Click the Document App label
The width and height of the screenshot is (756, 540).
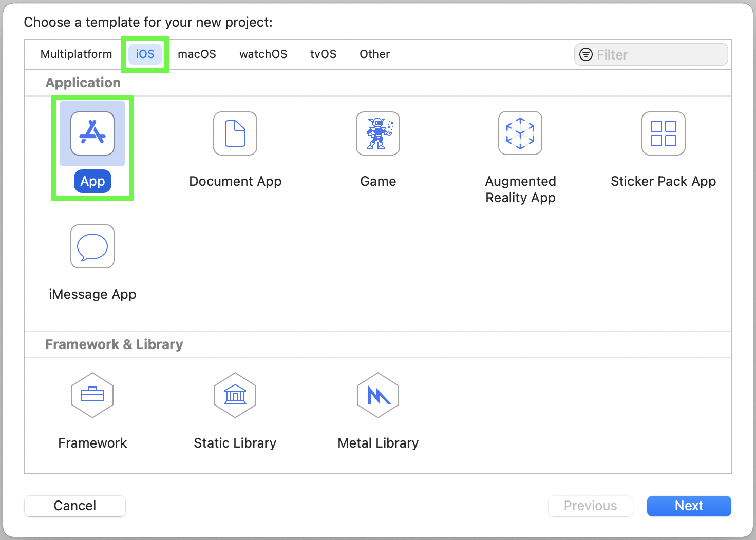(235, 181)
